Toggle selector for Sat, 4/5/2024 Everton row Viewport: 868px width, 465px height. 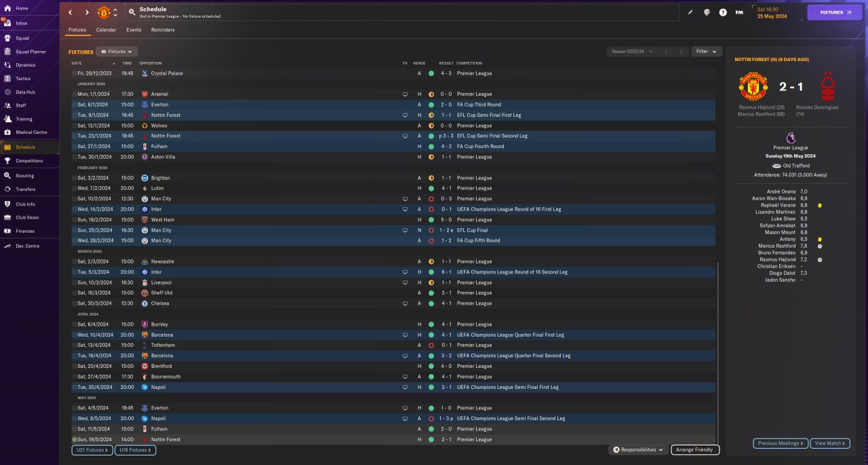tap(74, 408)
